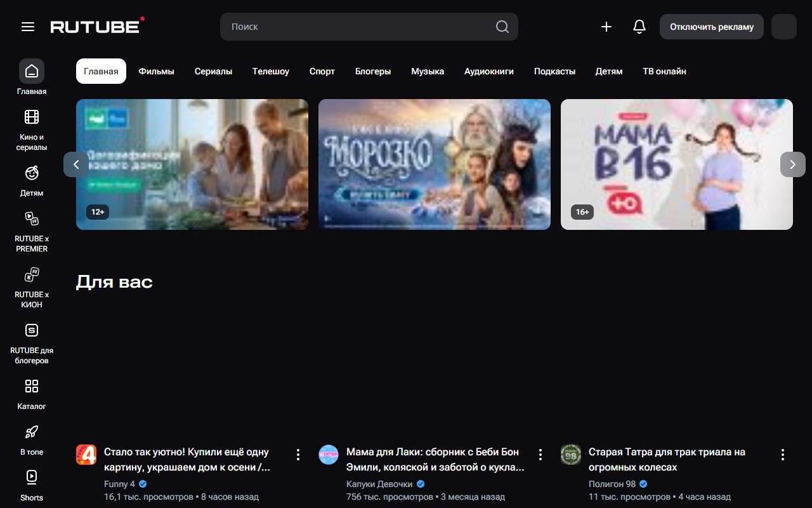Open the profile avatar button
Viewport: 812px width, 508px height.
[x=784, y=27]
